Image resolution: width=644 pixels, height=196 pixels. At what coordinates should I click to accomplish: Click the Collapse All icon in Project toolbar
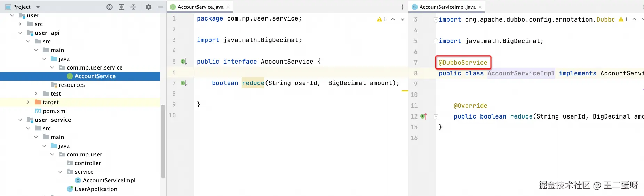[x=133, y=7]
